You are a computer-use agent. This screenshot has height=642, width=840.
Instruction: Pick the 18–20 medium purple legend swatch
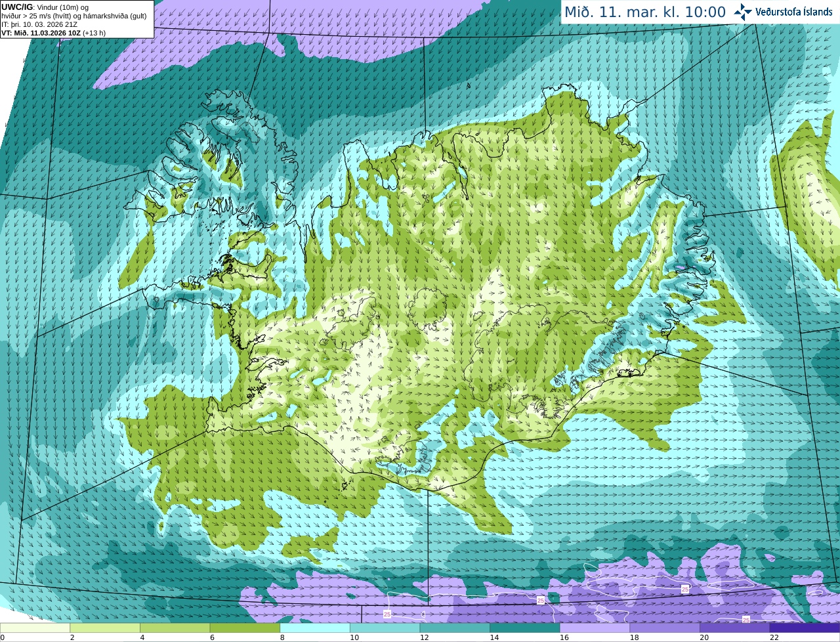click(665, 628)
